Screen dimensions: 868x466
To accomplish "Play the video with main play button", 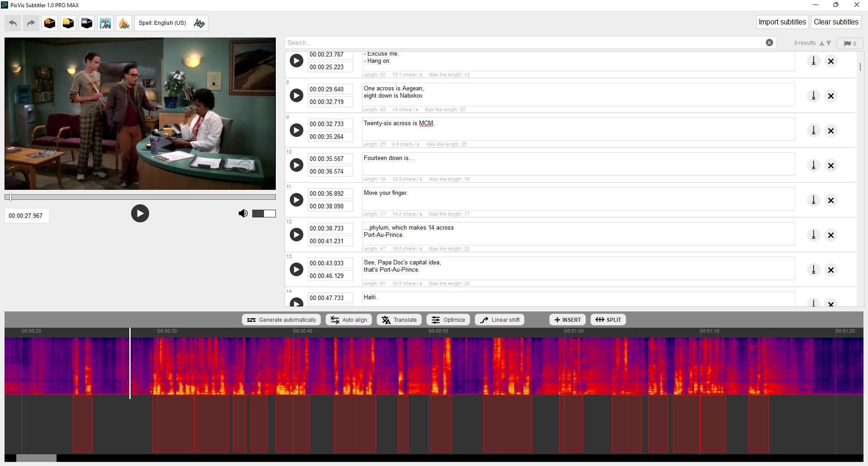I will pyautogui.click(x=140, y=213).
